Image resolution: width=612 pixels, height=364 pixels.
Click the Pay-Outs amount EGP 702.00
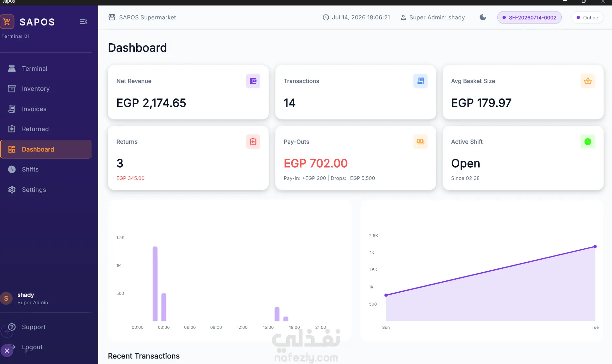click(x=316, y=163)
